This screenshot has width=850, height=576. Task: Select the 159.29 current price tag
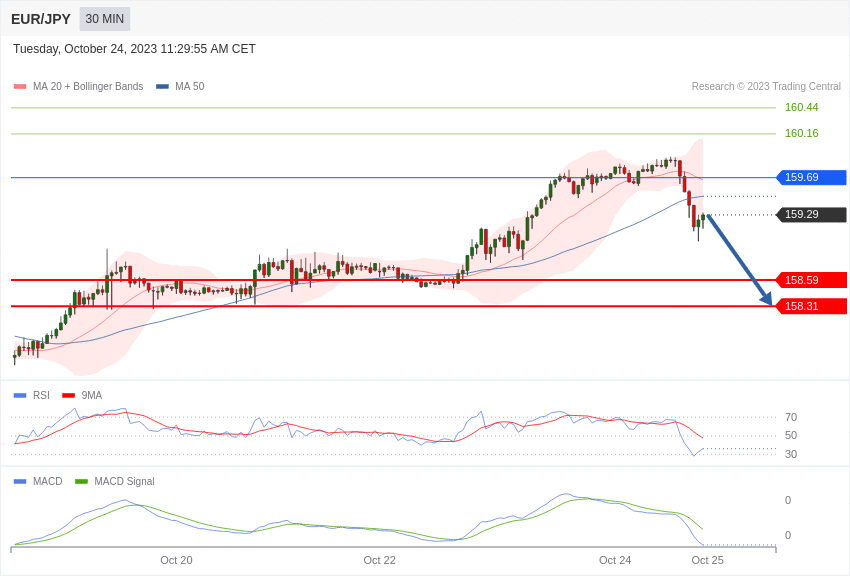click(811, 215)
